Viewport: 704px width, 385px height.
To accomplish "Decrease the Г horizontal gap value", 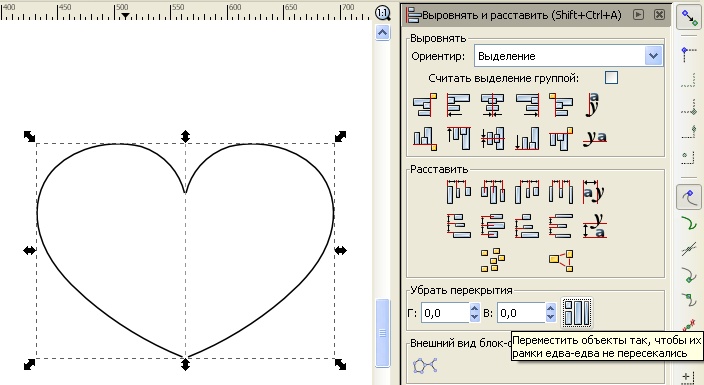I will 475,317.
